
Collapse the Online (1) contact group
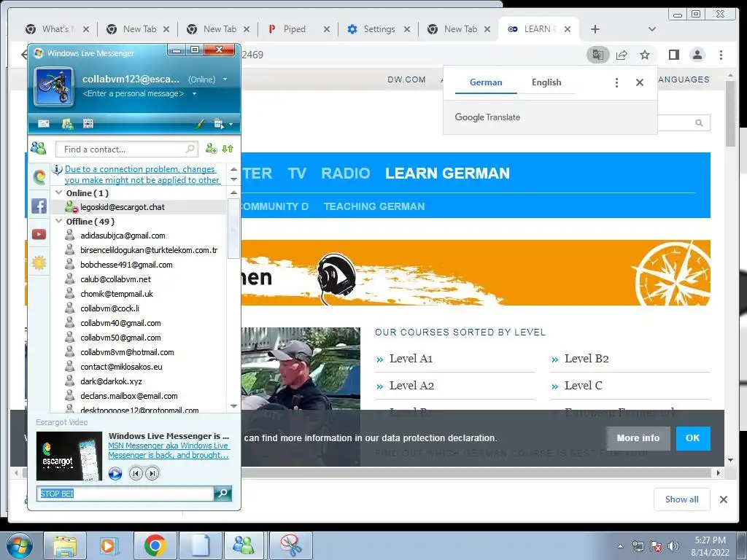(59, 192)
